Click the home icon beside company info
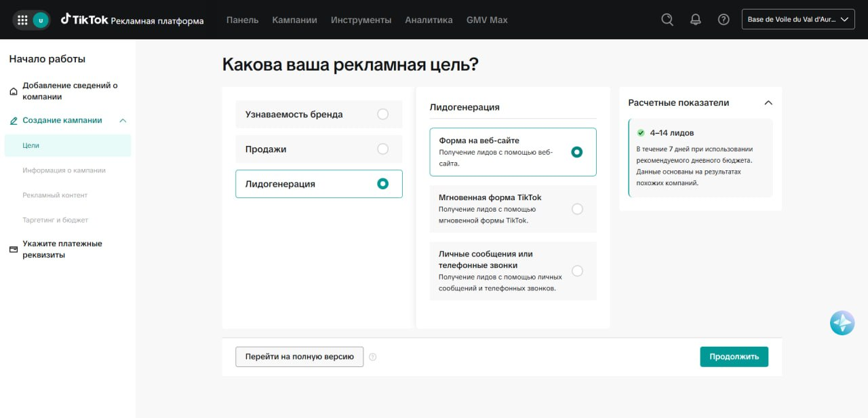Screen dimensions: 868x418 coord(14,91)
